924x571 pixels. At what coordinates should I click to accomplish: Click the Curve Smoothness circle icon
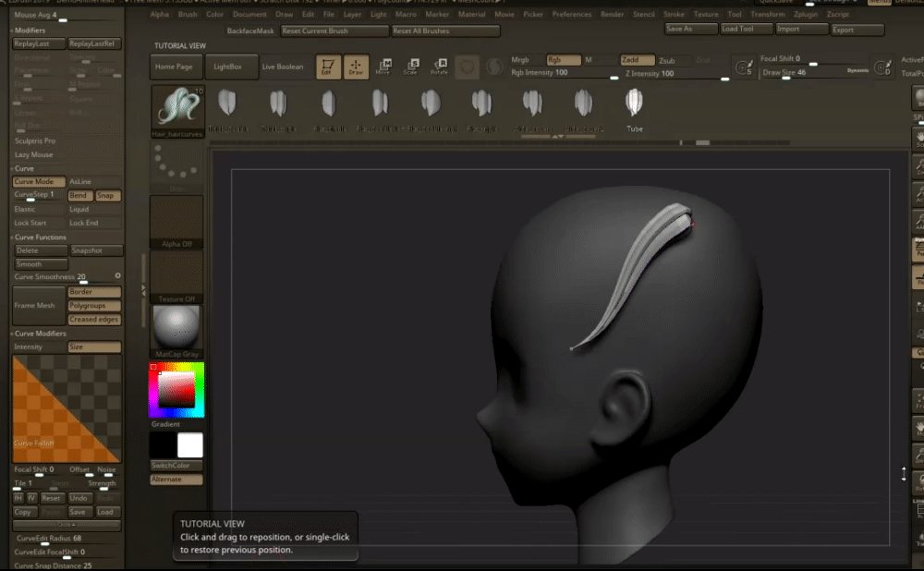[118, 275]
